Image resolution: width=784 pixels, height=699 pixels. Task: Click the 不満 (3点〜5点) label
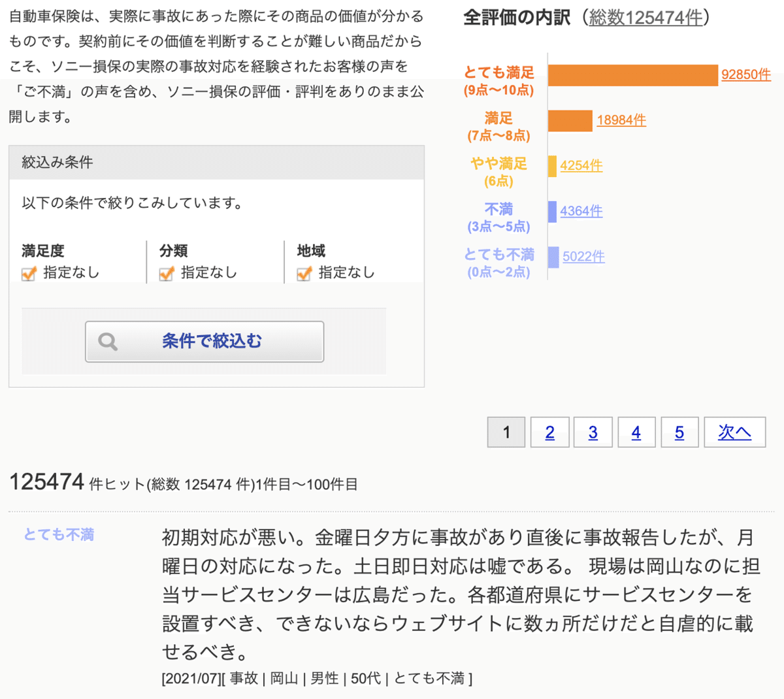499,218
